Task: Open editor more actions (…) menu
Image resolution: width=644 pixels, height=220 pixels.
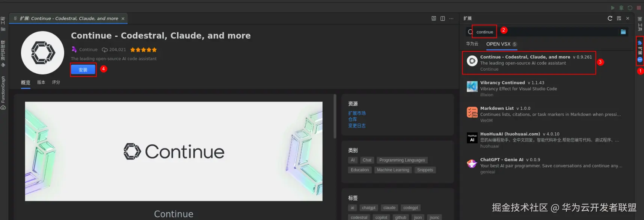Action: coord(451,18)
